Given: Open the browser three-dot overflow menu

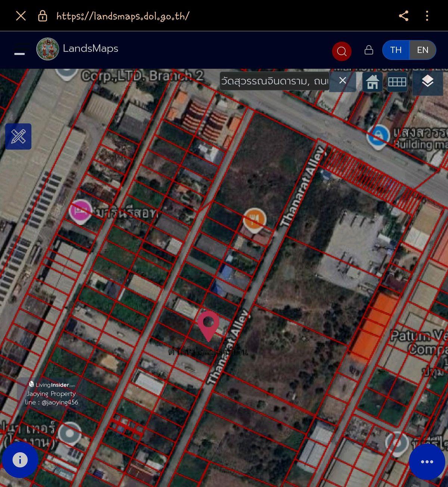Looking at the screenshot, I should tap(427, 16).
